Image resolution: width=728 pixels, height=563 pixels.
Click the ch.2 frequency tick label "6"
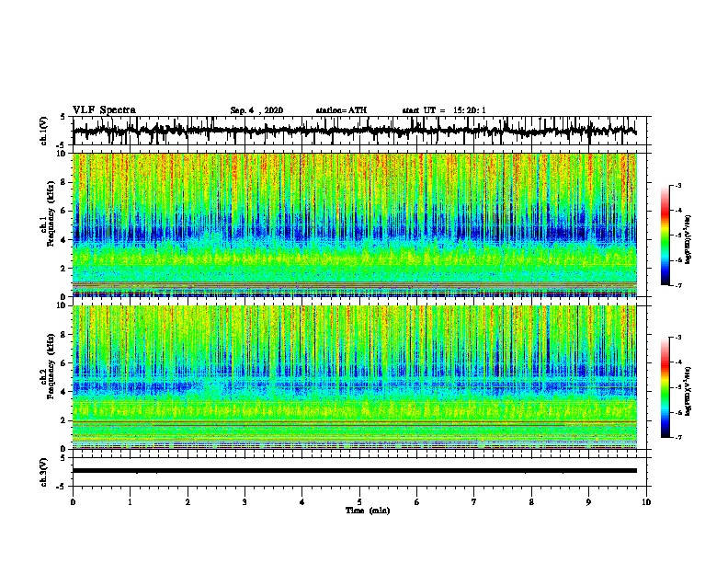click(x=63, y=362)
